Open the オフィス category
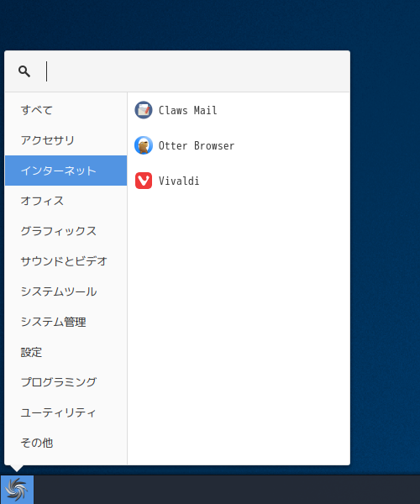 (x=66, y=201)
